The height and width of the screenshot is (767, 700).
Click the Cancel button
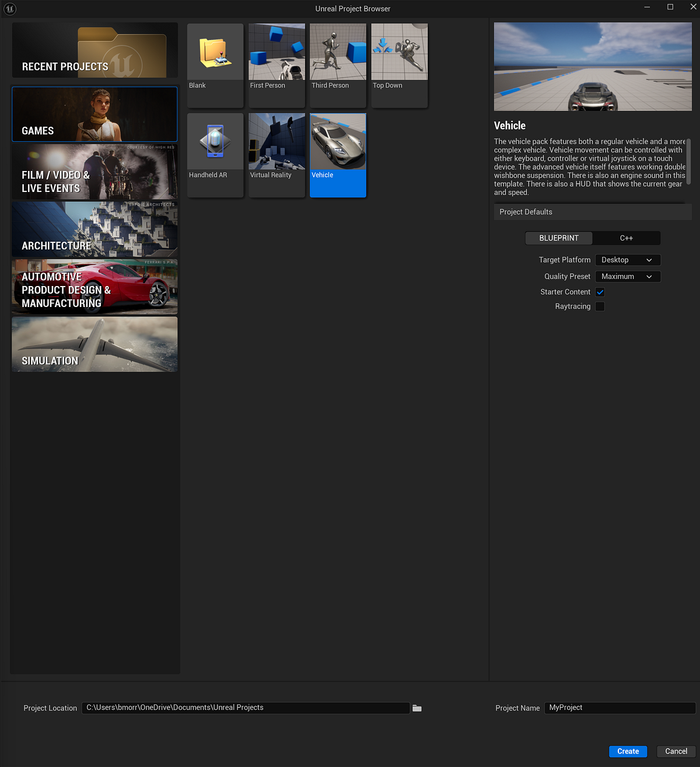(676, 751)
